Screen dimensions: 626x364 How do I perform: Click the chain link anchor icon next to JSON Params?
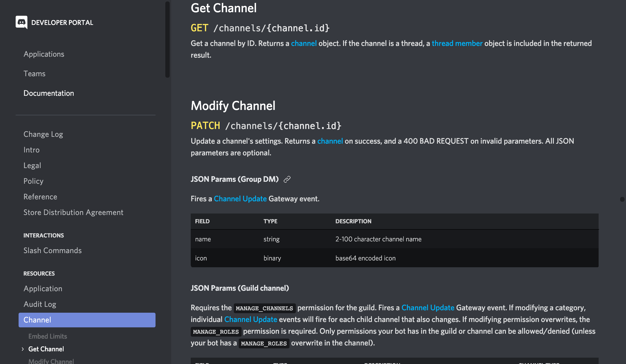pos(286,179)
